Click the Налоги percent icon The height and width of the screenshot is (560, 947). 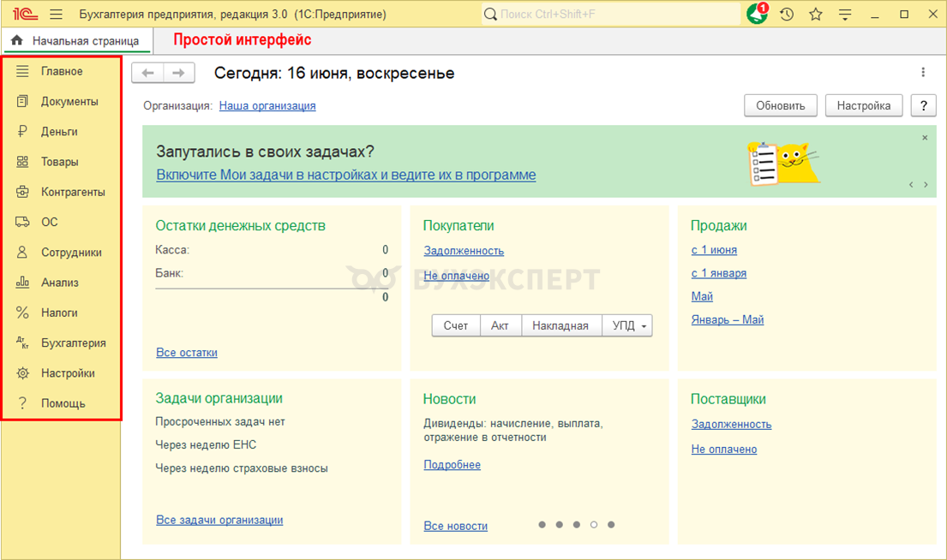coord(22,313)
